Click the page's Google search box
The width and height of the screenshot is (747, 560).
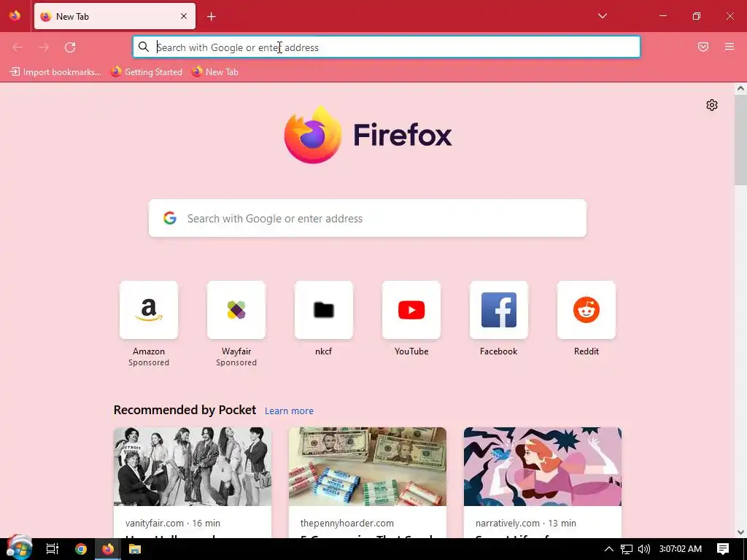coord(368,218)
